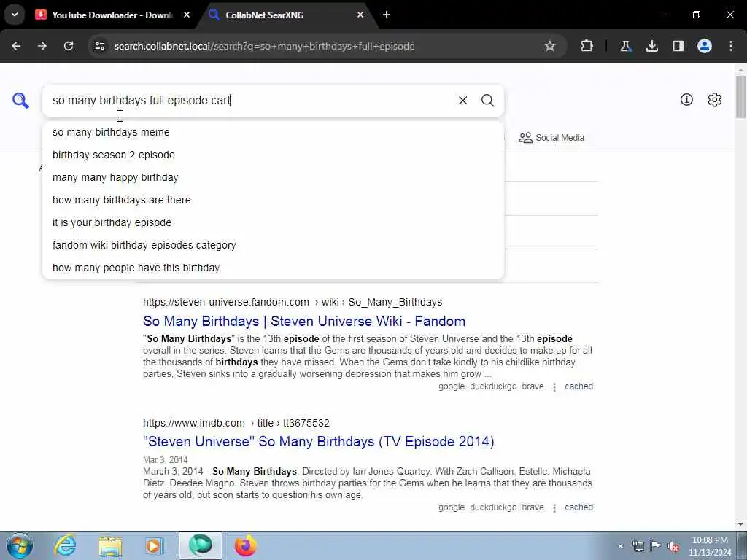Expand IMDb result three-dot options

click(554, 508)
